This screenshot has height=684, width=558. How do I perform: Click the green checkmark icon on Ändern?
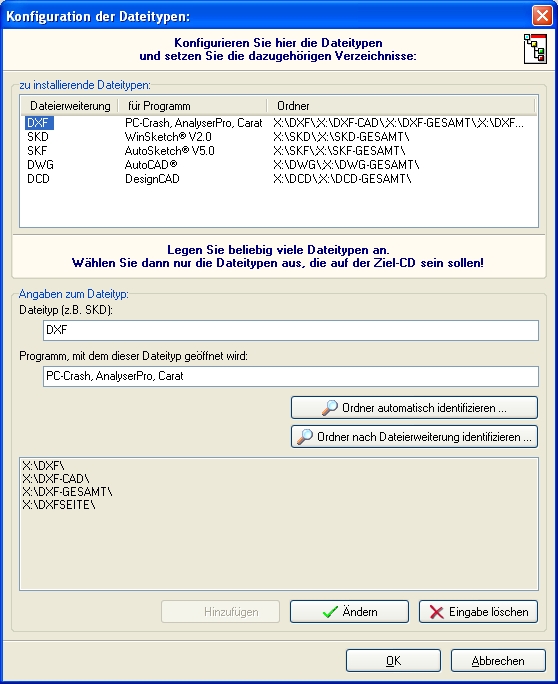(330, 612)
